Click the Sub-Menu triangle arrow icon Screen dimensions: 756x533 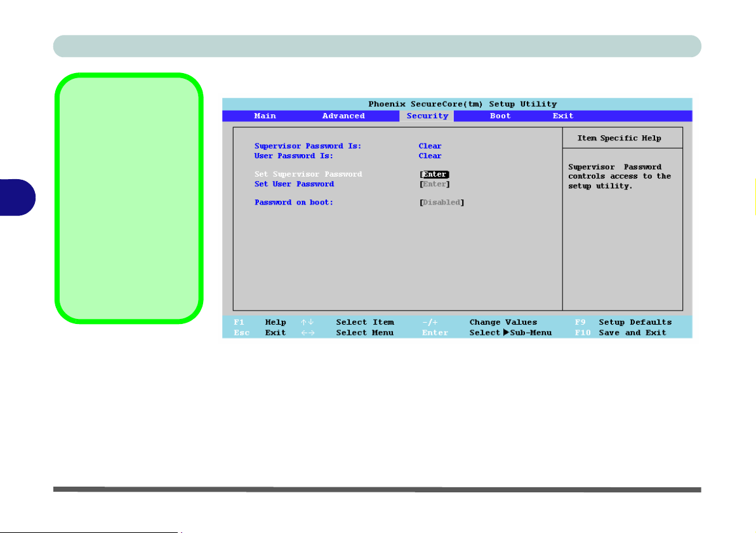point(506,332)
